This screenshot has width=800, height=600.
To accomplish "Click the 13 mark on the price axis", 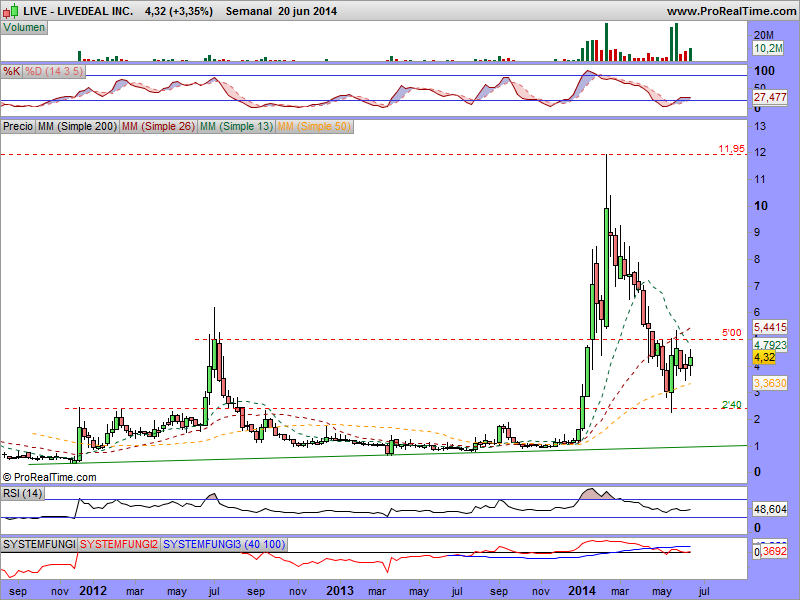I will click(760, 126).
